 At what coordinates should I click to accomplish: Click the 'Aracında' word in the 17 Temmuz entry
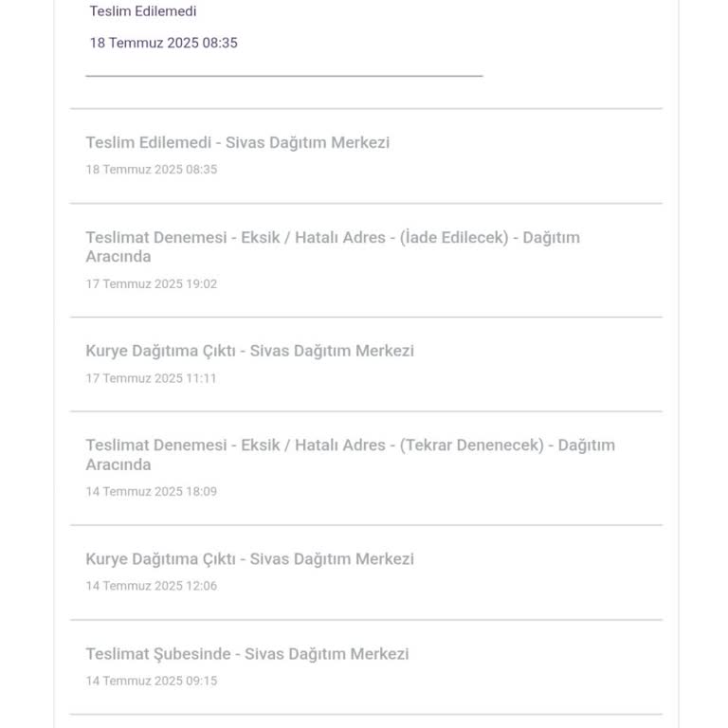click(x=118, y=257)
